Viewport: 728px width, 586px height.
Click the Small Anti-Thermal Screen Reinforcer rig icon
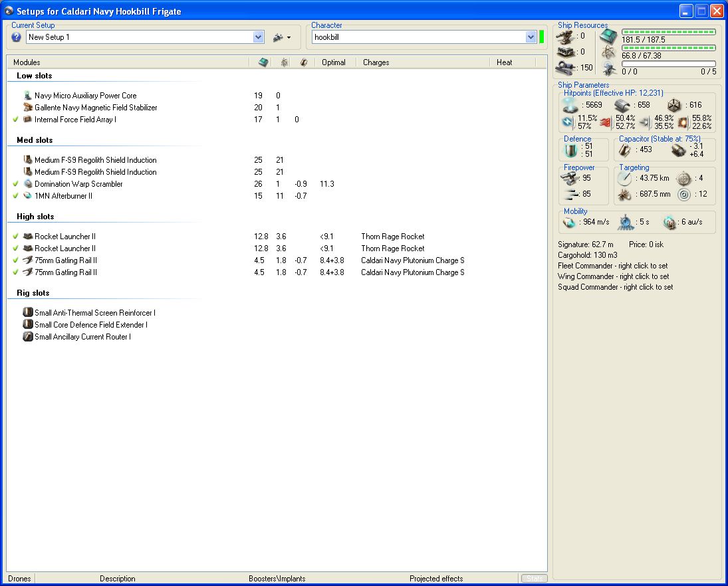click(x=28, y=312)
